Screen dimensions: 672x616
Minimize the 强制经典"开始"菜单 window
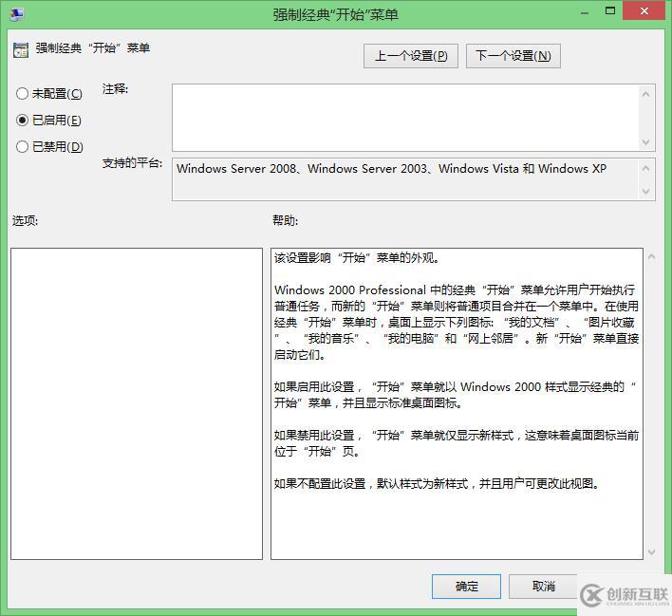click(584, 12)
